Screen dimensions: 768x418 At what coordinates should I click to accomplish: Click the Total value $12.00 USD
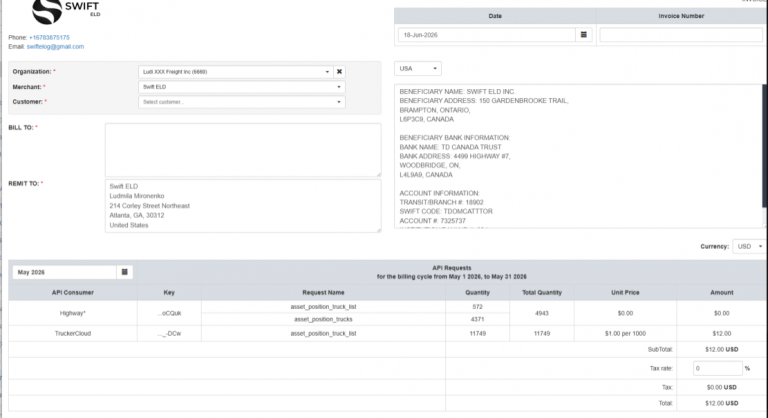point(721,403)
